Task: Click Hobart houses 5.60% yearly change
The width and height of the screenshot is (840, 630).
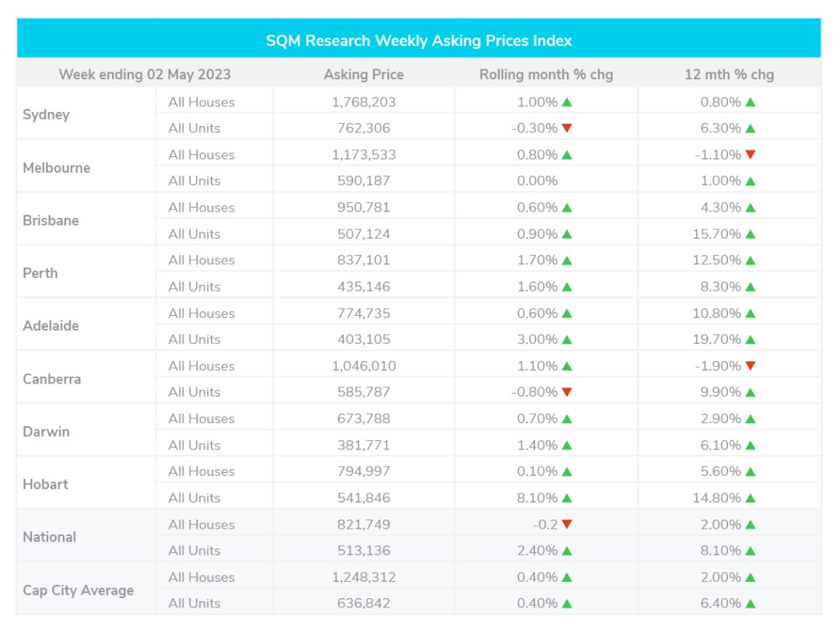Action: pos(720,471)
